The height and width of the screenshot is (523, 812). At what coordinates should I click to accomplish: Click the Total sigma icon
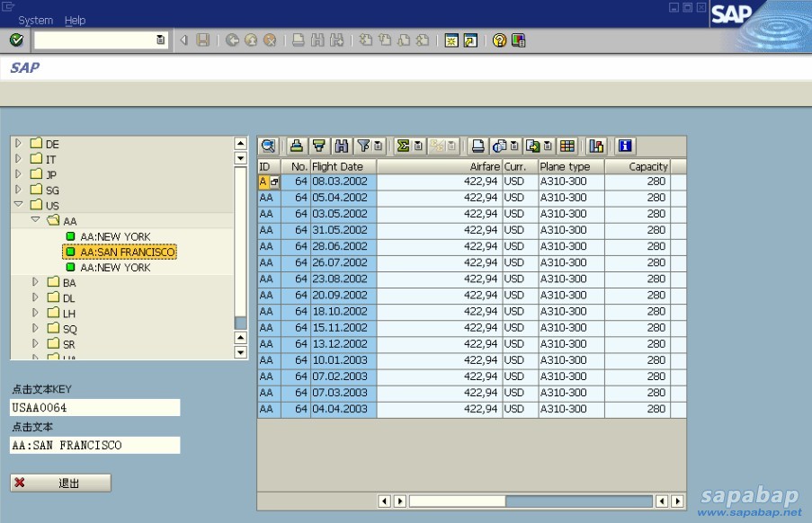[403, 146]
